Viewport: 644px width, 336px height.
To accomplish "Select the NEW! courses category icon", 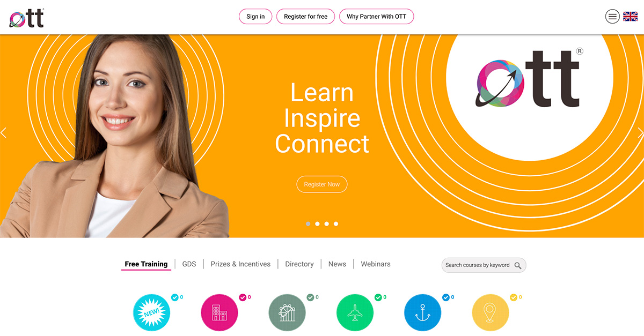I will pos(151,312).
